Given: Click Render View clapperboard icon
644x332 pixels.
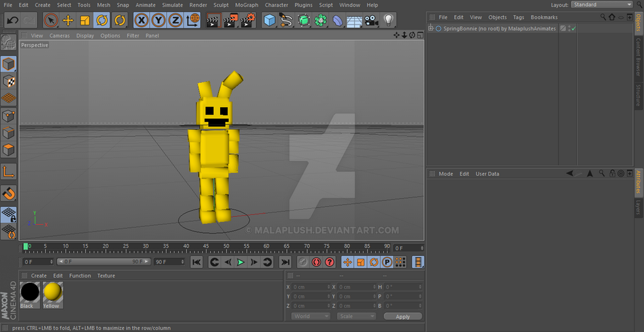Looking at the screenshot, I should [214, 19].
